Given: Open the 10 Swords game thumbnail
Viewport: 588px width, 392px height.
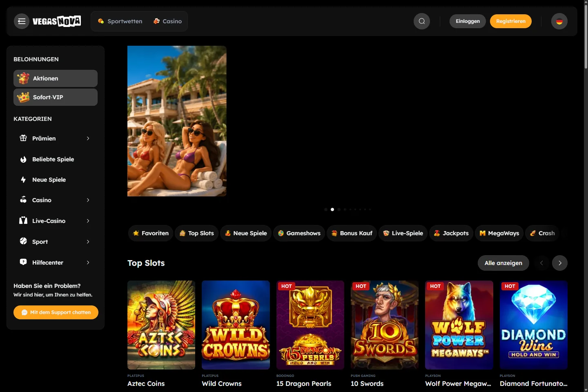Looking at the screenshot, I should coord(385,325).
